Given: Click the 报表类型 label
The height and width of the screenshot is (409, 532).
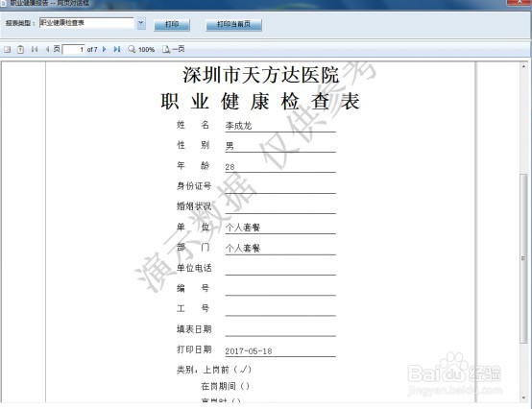Looking at the screenshot, I should 20,23.
